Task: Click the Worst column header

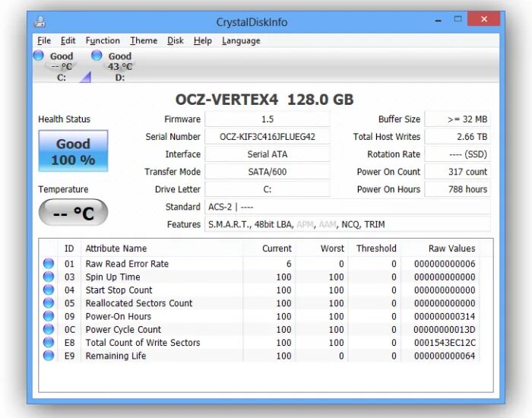Action: coord(322,249)
